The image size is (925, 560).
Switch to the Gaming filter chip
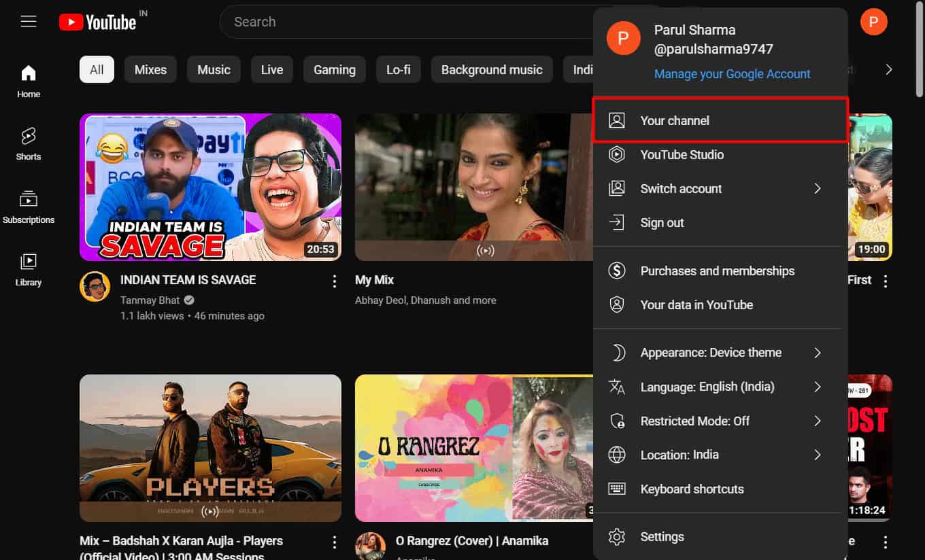(334, 69)
